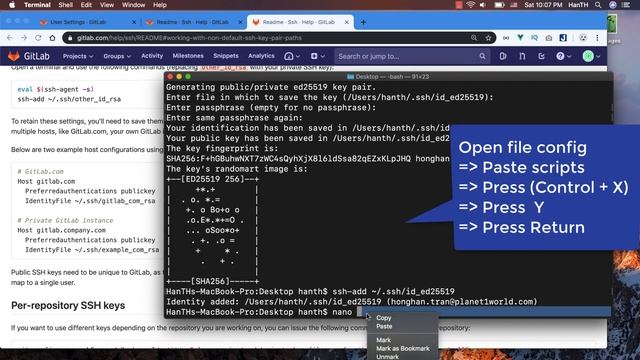
Task: Click the GitLab search magnifier icon
Action: tap(482, 56)
